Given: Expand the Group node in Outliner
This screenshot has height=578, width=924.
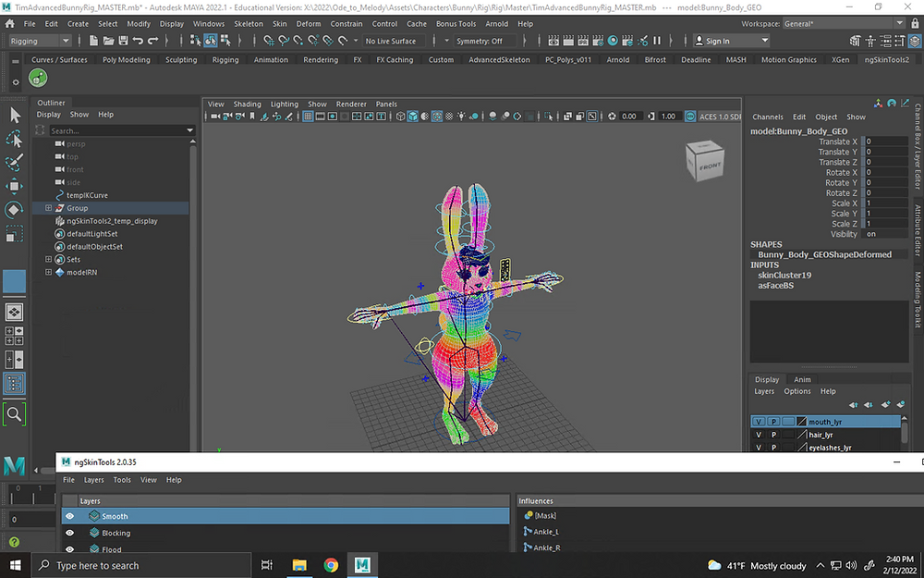Looking at the screenshot, I should tap(48, 207).
